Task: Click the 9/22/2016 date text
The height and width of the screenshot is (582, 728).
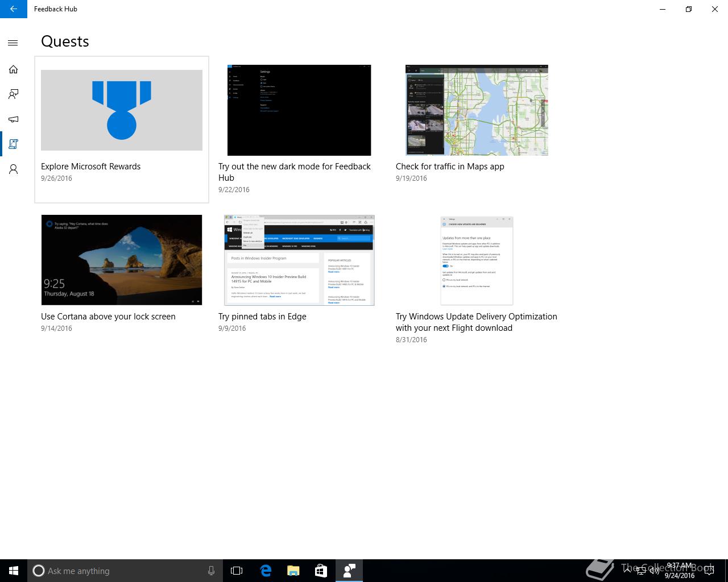Action: tap(234, 190)
